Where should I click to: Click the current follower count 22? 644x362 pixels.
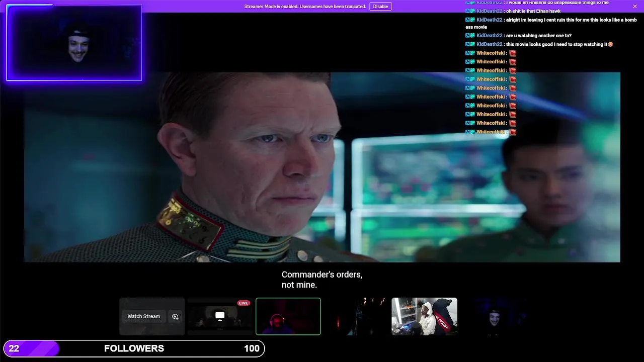pos(14,348)
